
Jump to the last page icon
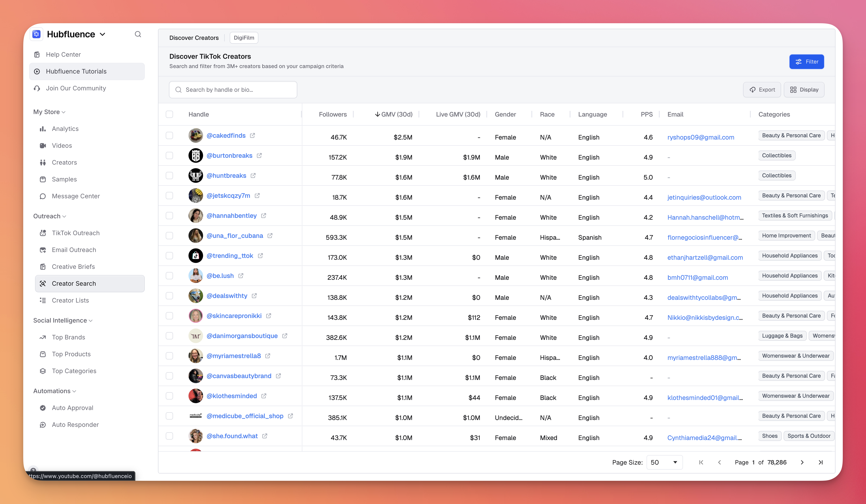[x=820, y=462]
